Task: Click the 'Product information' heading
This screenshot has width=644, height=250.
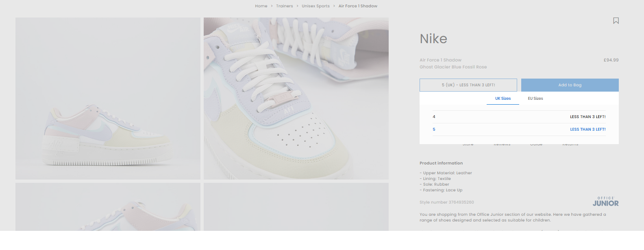Action: pos(441,163)
